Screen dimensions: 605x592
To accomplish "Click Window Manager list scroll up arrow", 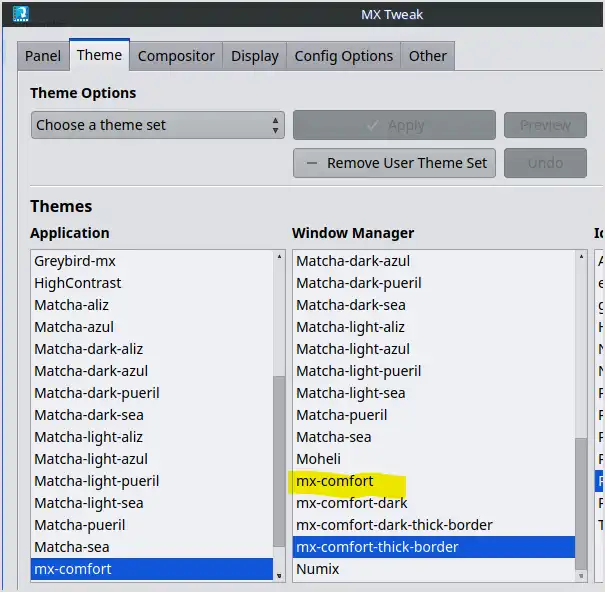I will pos(581,257).
